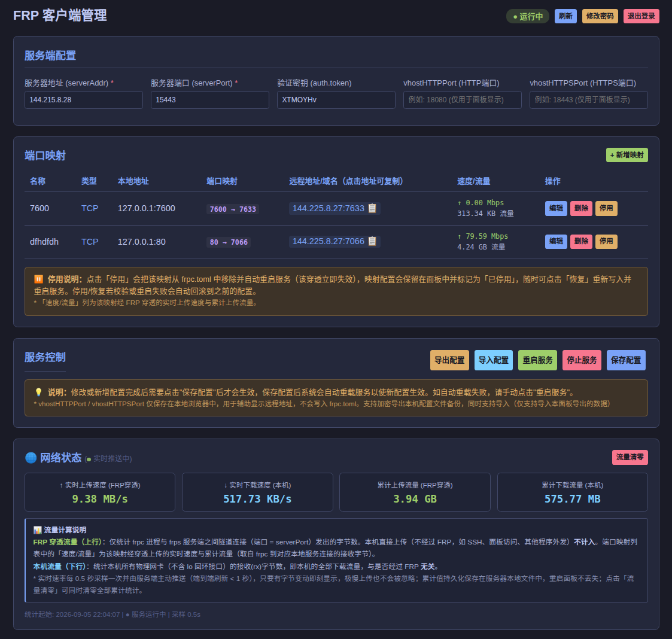Delete the dfhdfdh mapping row
Image resolution: width=672 pixels, height=639 pixels.
[x=581, y=241]
